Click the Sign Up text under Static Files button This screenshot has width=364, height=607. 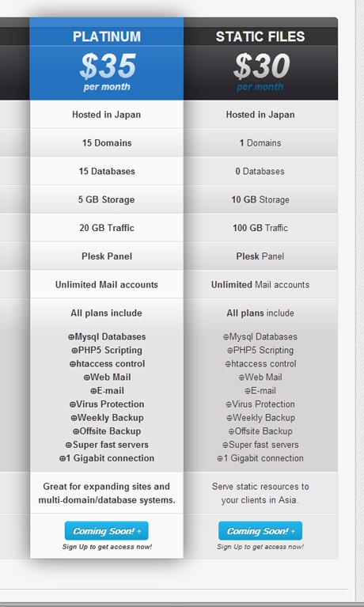click(260, 547)
